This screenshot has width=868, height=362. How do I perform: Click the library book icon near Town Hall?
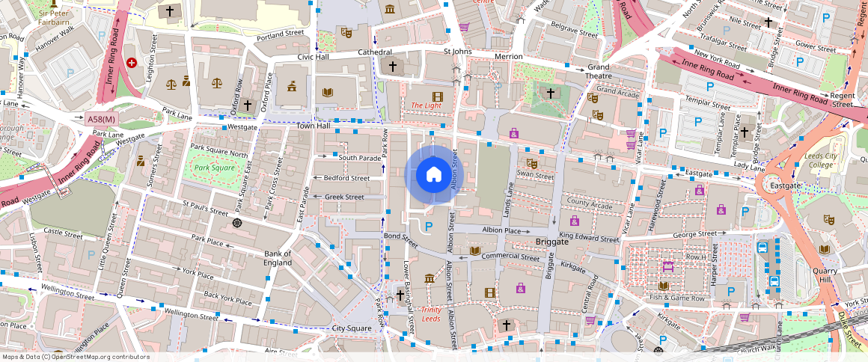tap(327, 93)
